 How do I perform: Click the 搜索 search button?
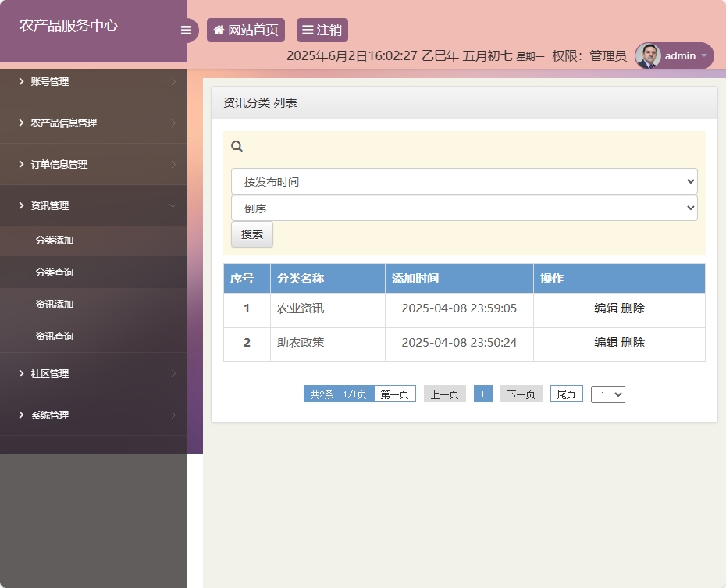[251, 233]
